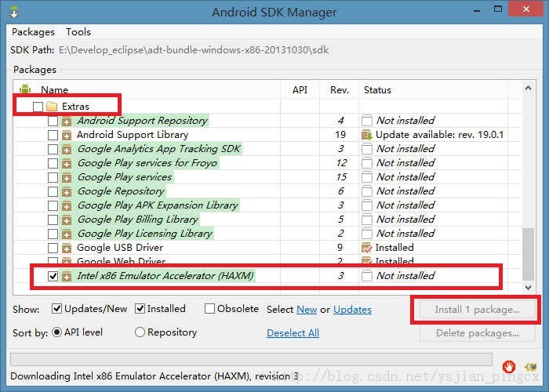Click the Android robot icon in the Name header
The width and height of the screenshot is (549, 392).
click(25, 89)
